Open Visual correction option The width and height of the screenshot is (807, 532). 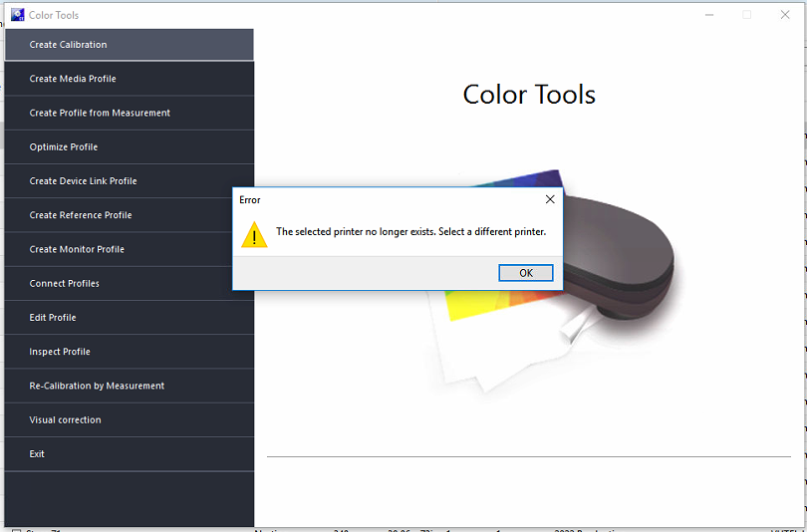[130, 419]
